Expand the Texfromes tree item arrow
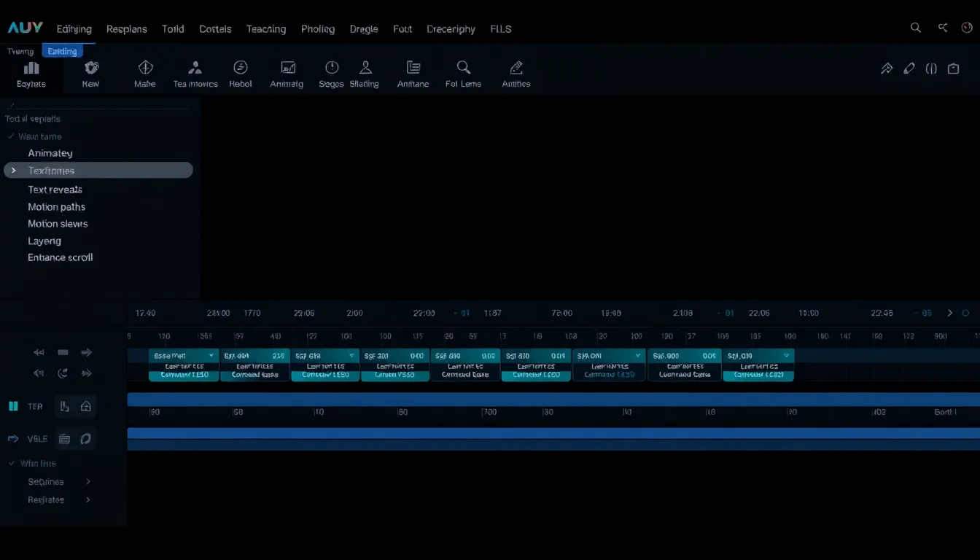This screenshot has height=560, width=980. click(x=13, y=170)
